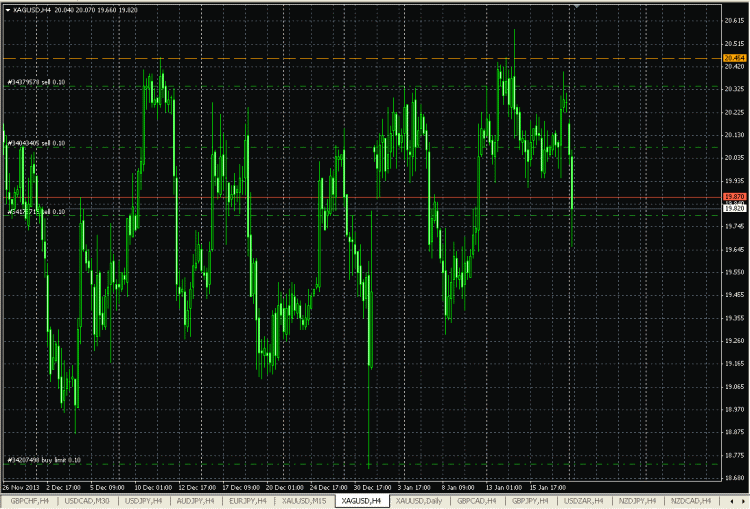
Task: Select the #34379578 sell 0.10 order label
Action: tap(36, 82)
